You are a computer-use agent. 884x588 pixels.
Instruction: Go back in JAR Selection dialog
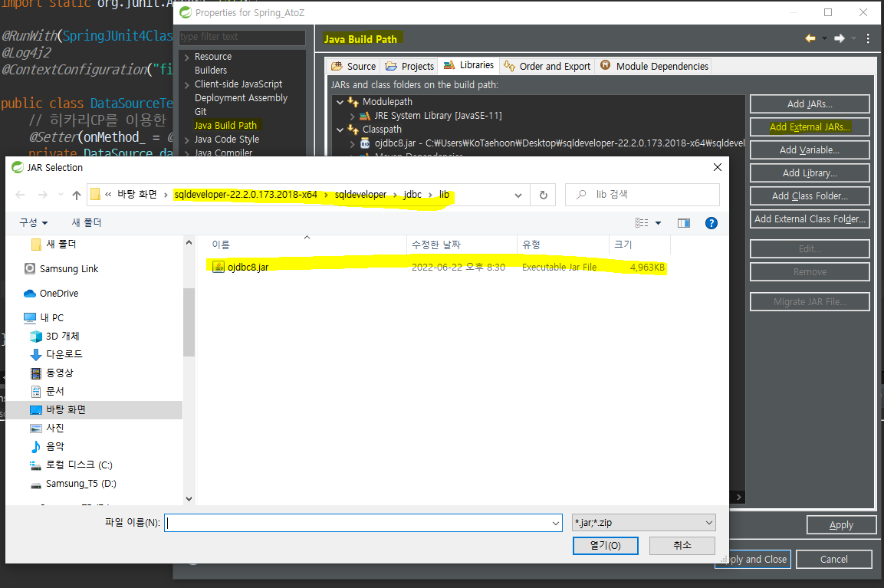(20, 195)
